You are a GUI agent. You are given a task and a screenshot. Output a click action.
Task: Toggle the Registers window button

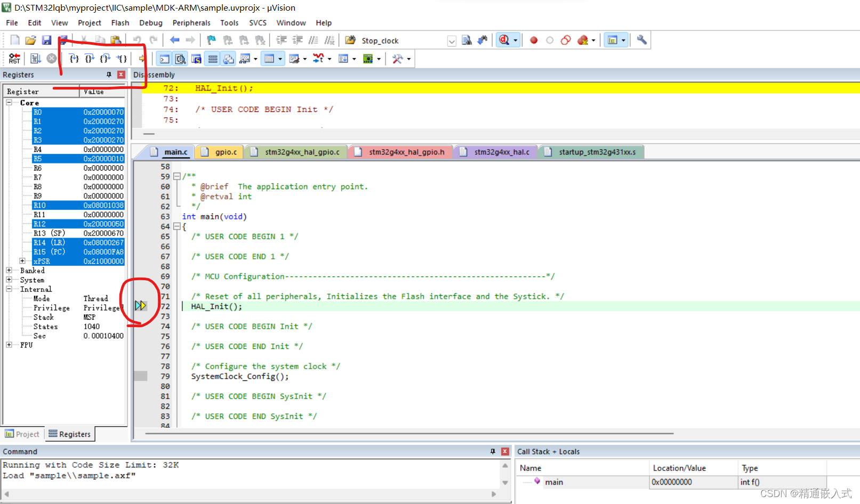[x=213, y=59]
